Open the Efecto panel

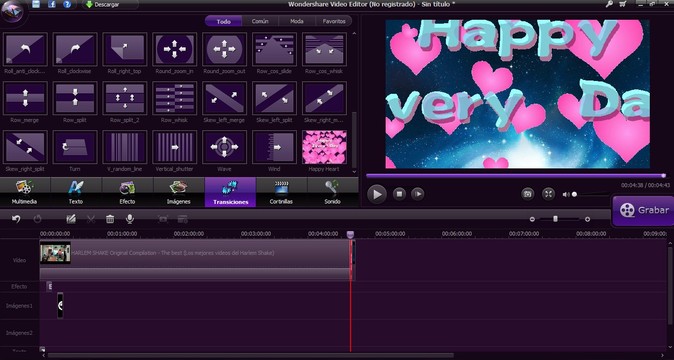127,192
